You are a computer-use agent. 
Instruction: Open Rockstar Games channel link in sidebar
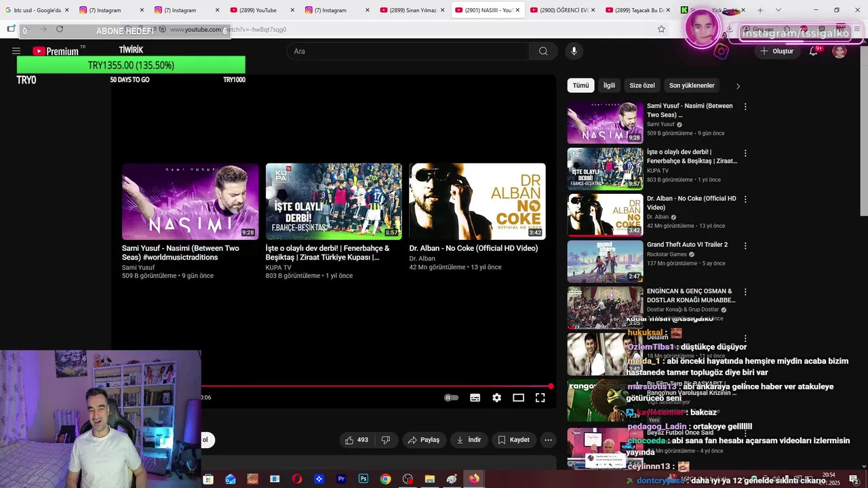click(x=667, y=254)
